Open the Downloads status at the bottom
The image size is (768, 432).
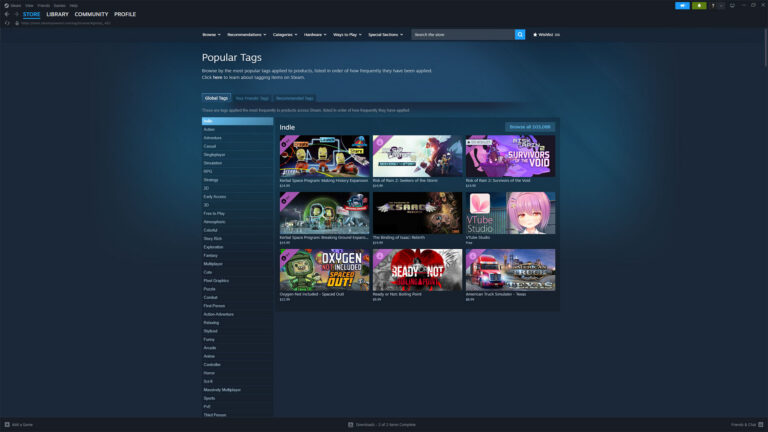click(382, 425)
